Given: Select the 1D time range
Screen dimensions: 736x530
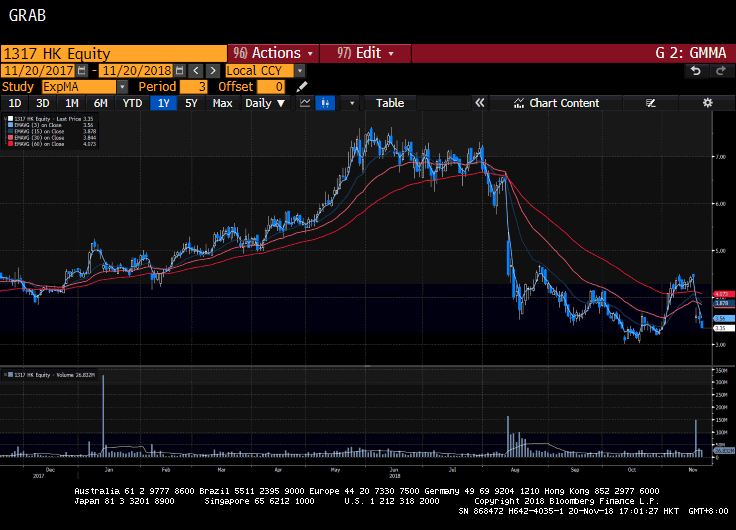Looking at the screenshot, I should tap(15, 103).
